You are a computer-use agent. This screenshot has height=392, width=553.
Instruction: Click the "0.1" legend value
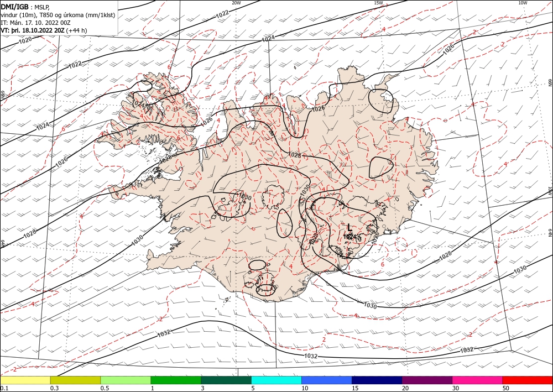4,388
